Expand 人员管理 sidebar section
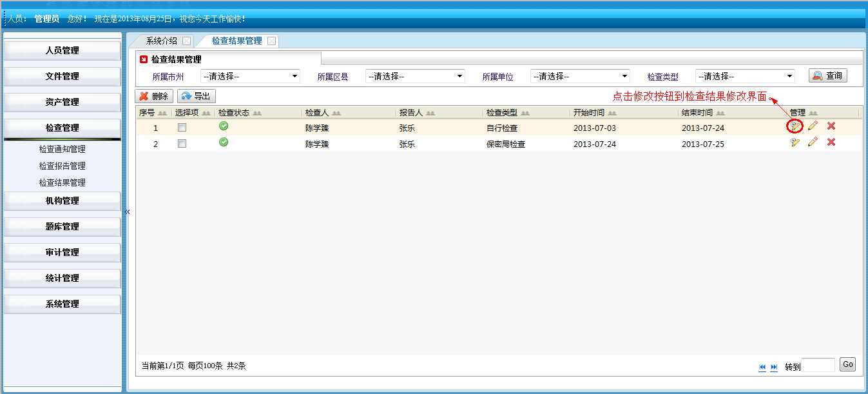Screen dimensions: 868x394 click(x=63, y=50)
